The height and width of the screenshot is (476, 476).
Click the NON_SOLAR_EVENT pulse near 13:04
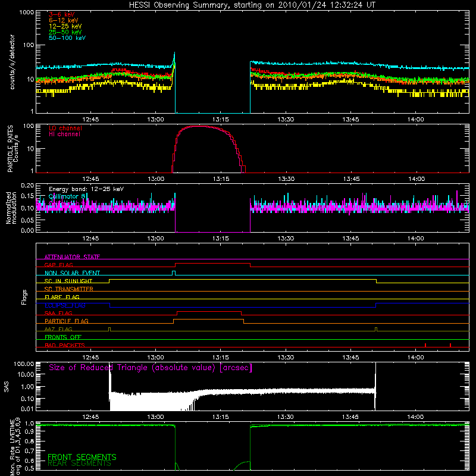click(x=174, y=273)
